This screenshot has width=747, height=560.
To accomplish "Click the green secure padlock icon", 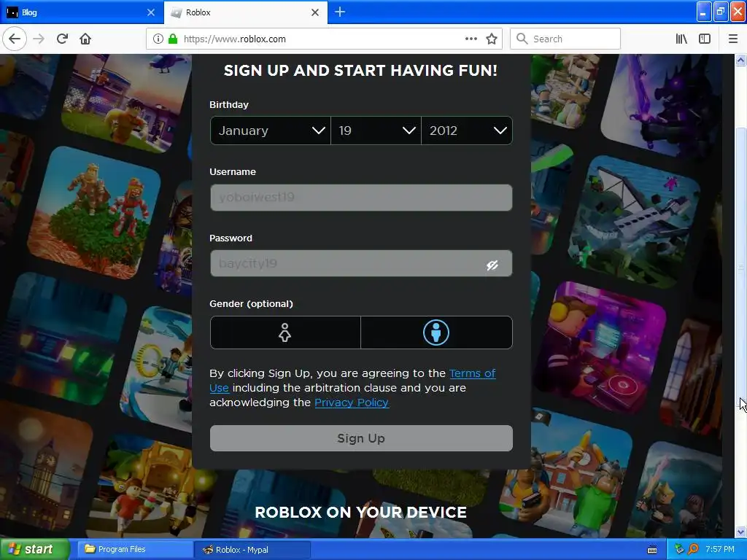I will (x=173, y=39).
